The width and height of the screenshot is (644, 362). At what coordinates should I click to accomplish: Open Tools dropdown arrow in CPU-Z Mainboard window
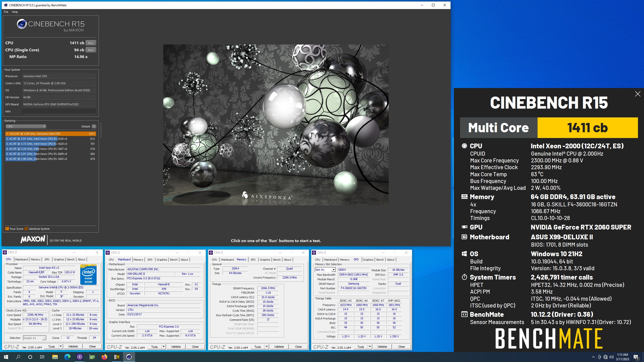pos(164,347)
